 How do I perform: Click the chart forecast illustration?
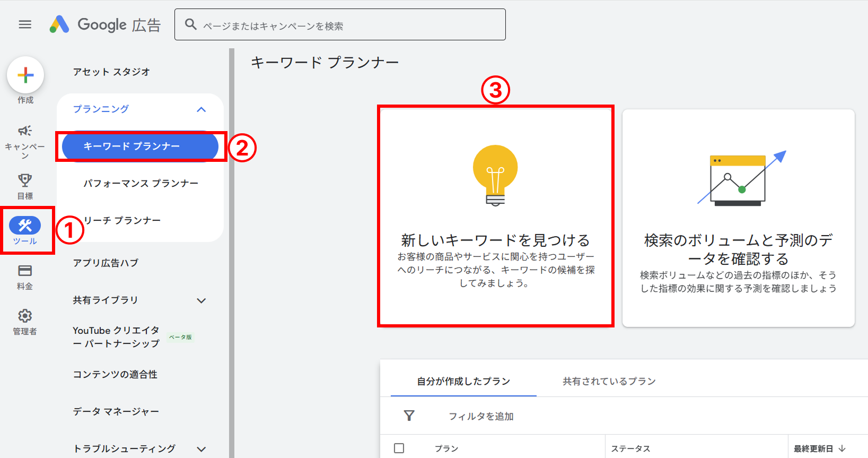click(741, 178)
